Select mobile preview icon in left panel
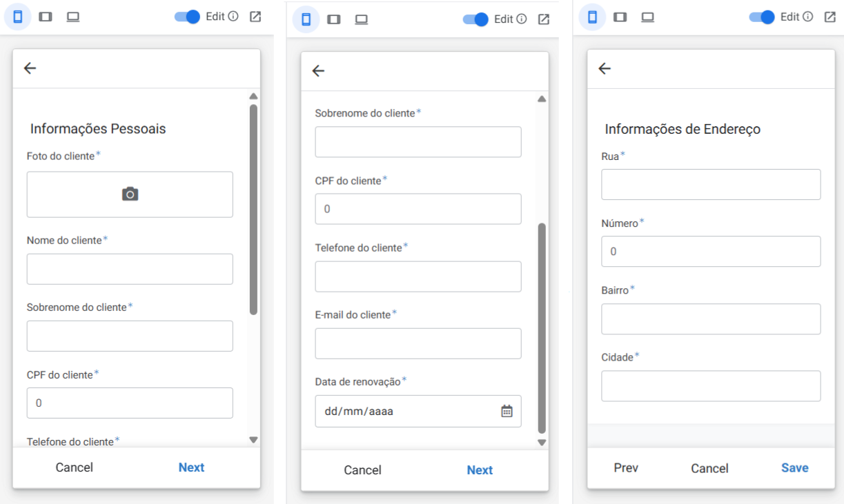This screenshot has width=844, height=504. [x=18, y=17]
